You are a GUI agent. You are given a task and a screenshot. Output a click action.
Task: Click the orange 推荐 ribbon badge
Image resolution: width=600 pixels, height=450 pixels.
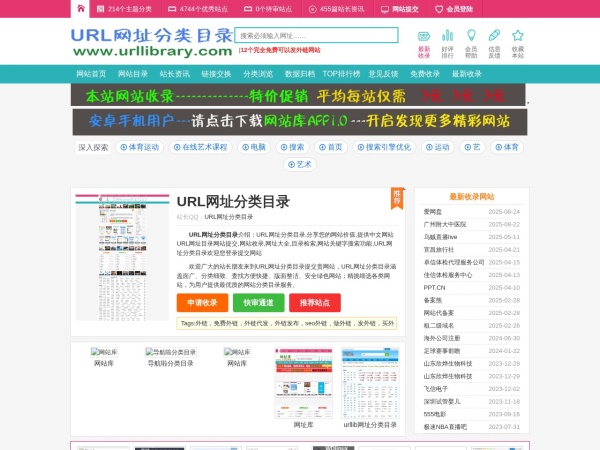pos(397,198)
